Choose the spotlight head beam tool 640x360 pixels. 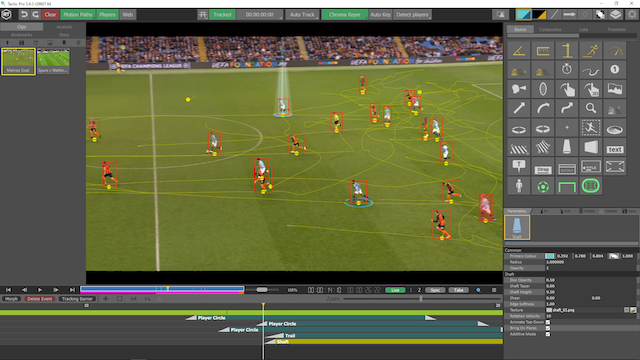click(518, 89)
